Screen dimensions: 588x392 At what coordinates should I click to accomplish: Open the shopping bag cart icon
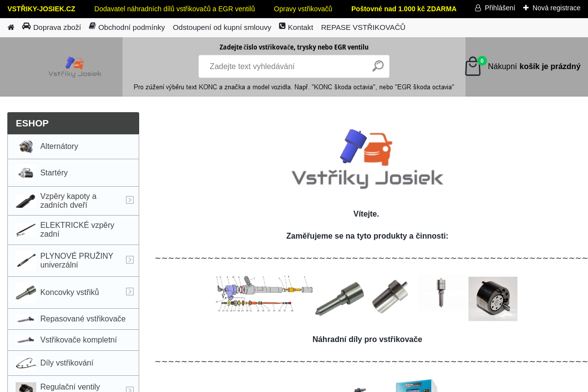click(473, 66)
